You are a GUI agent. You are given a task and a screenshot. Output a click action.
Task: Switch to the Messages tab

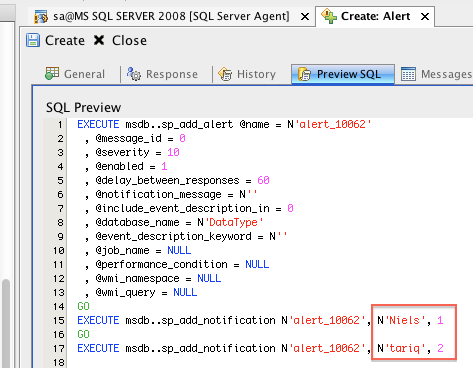(x=437, y=74)
